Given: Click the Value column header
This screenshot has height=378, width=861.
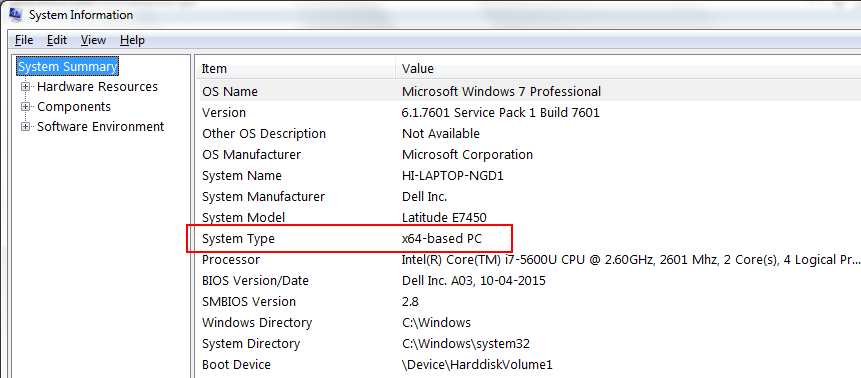Looking at the screenshot, I should coord(418,69).
